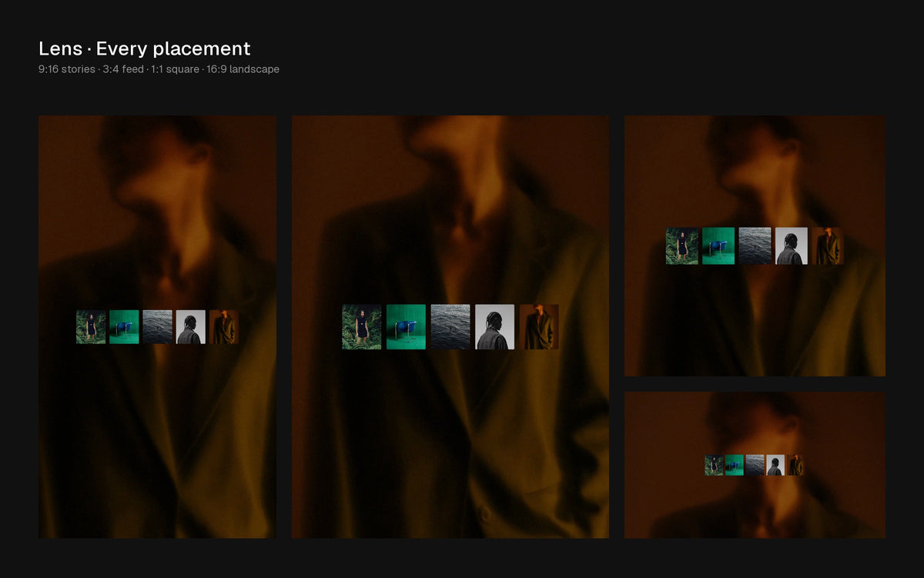This screenshot has height=578, width=924.
Task: Select the grey back-view portrait thumbnail in stories card
Action: [x=191, y=327]
